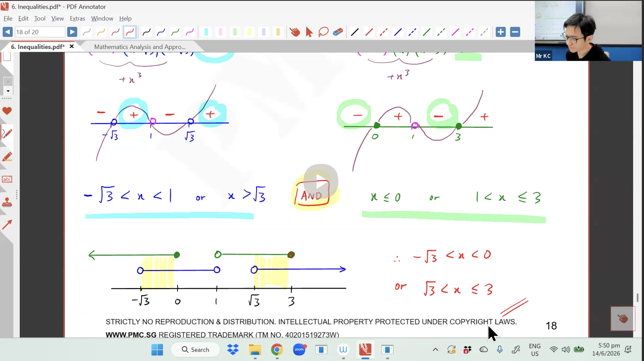Select the Pen tool in sidebar
This screenshot has width=644, height=361.
click(x=7, y=134)
